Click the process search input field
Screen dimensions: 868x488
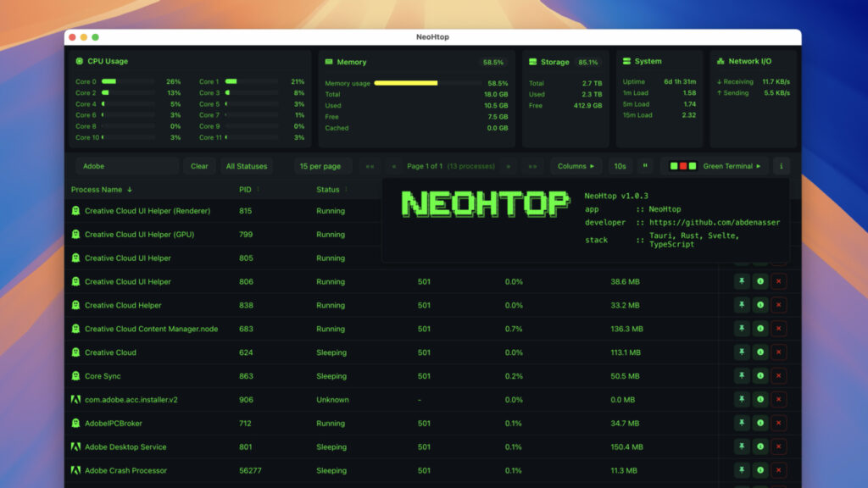point(127,166)
